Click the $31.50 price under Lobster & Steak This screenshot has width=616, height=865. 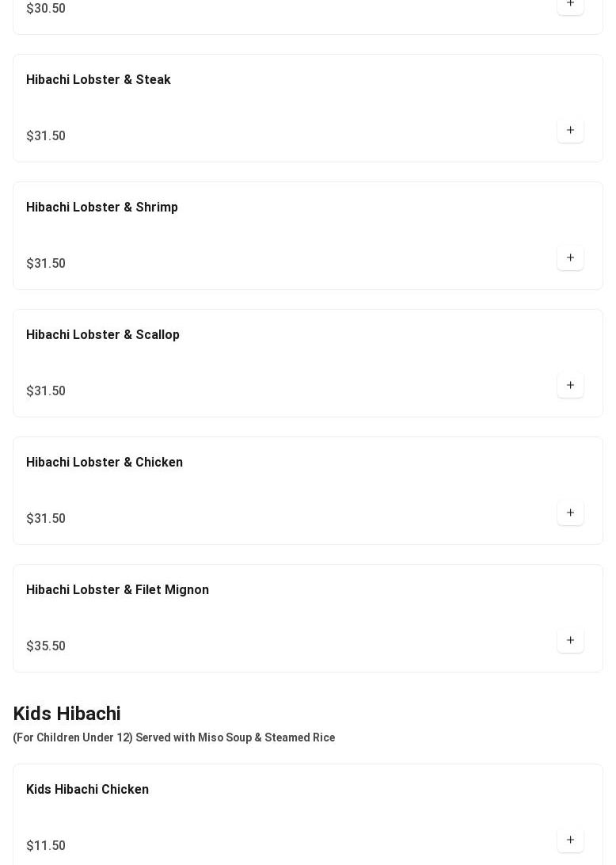click(46, 136)
